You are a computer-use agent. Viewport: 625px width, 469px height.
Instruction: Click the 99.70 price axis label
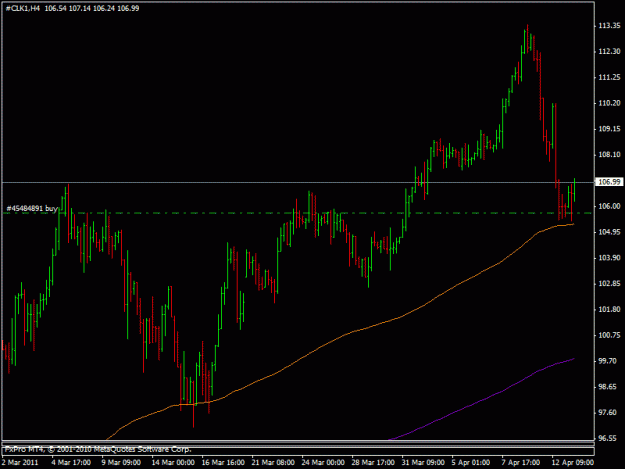608,361
